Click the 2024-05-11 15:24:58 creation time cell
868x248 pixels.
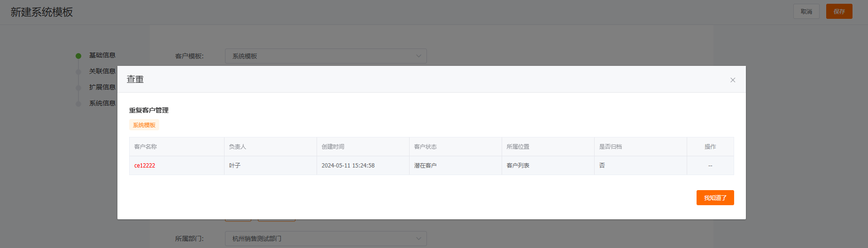coord(363,166)
